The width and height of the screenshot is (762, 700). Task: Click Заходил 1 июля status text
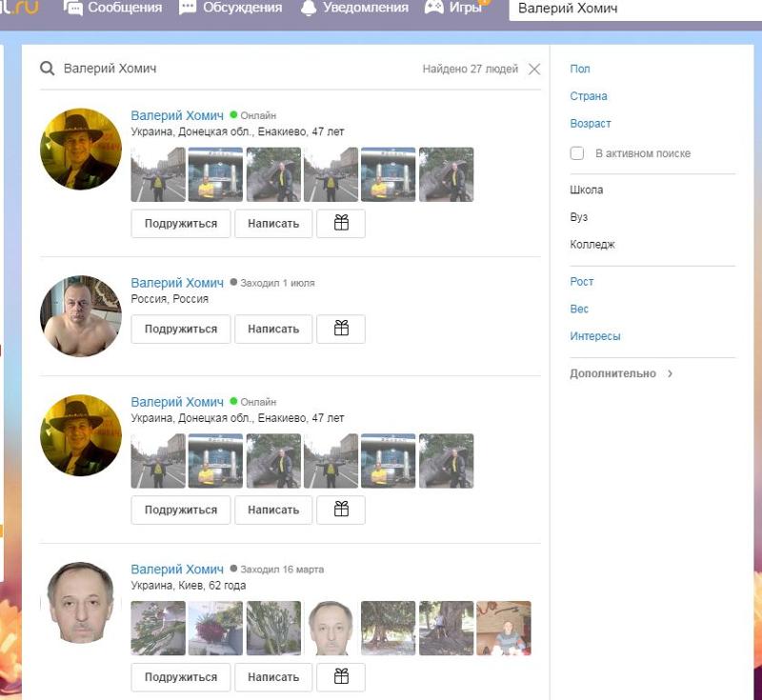pyautogui.click(x=277, y=283)
